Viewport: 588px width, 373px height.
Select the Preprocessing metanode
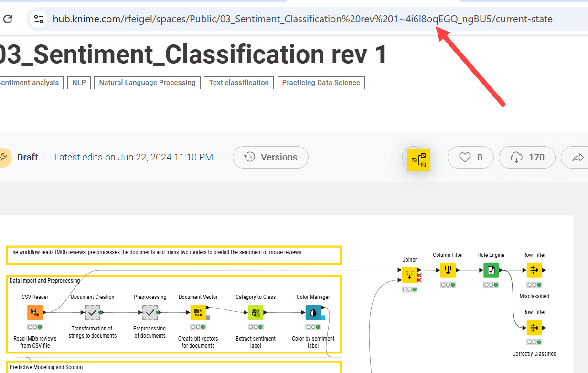pyautogui.click(x=150, y=312)
